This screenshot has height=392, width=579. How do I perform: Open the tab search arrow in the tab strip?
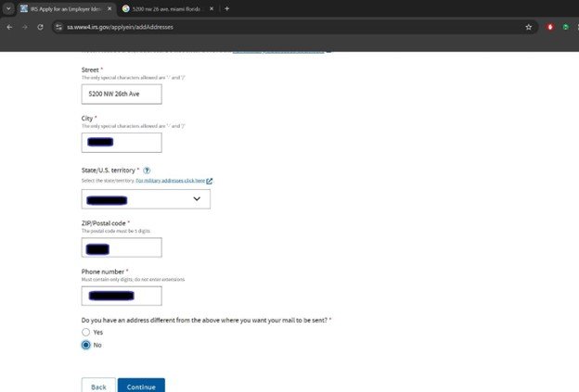7,8
